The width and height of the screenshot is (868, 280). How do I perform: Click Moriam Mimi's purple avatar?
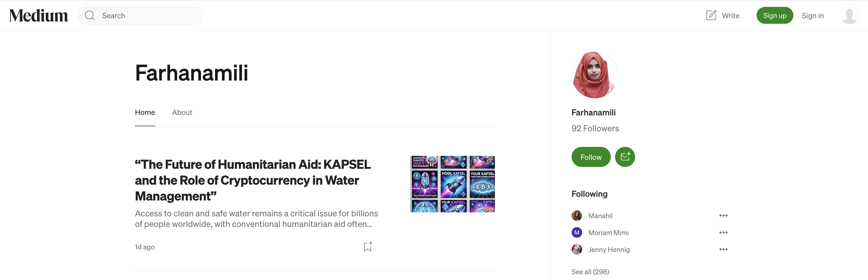(577, 232)
